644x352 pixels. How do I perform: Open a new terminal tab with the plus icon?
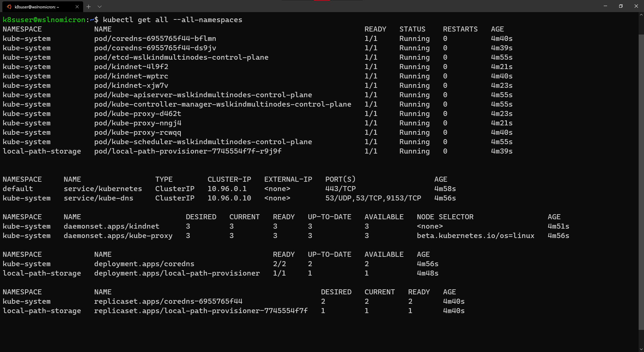pos(88,7)
